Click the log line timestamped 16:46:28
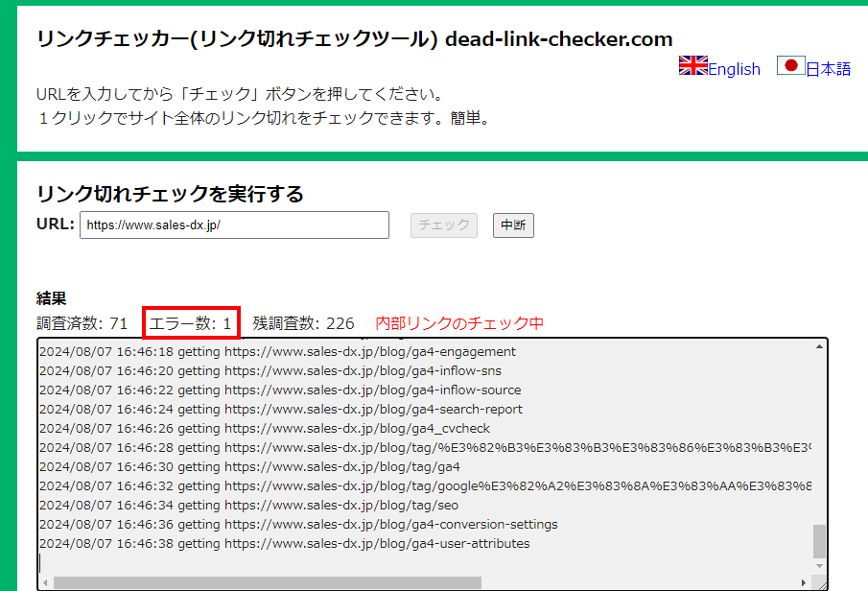This screenshot has width=868, height=591. pyautogui.click(x=425, y=447)
